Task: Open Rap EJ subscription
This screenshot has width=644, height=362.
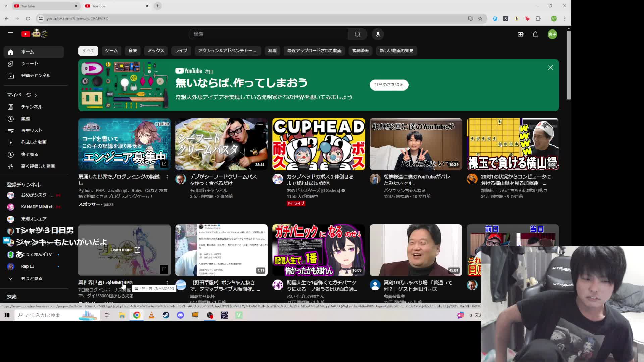Action: (x=34, y=266)
